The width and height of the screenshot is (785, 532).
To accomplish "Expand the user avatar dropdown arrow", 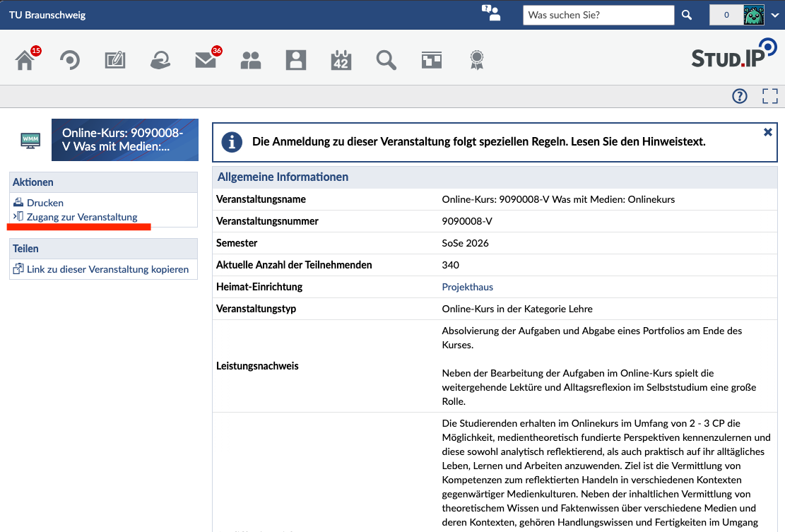I will (x=774, y=15).
